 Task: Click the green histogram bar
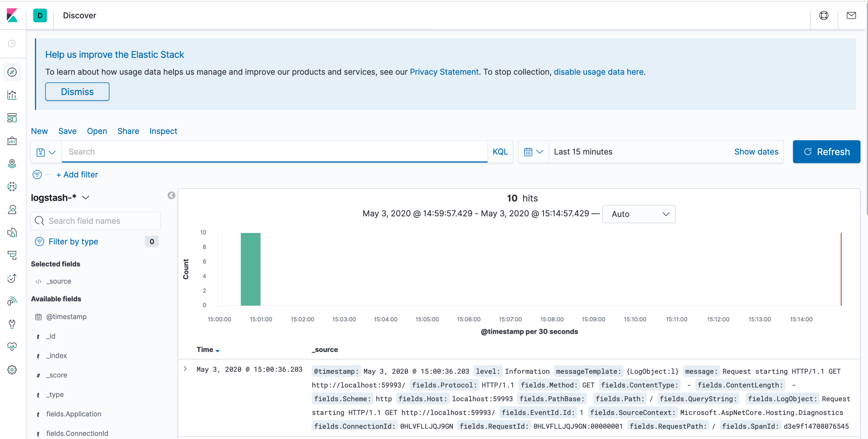point(251,269)
